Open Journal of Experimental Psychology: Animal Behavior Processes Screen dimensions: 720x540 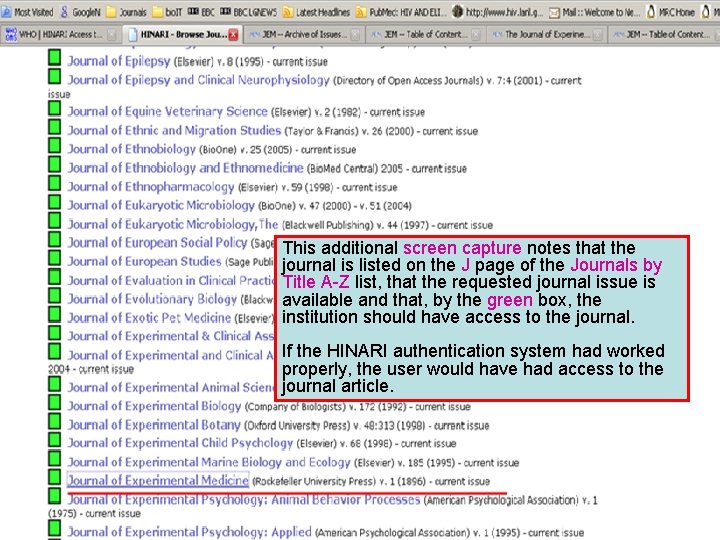coord(244,500)
